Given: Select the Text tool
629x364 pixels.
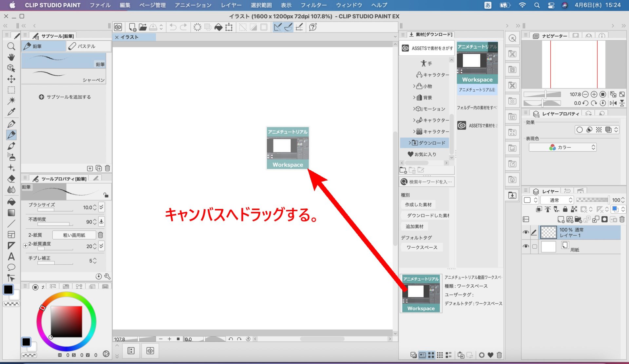Looking at the screenshot, I should (11, 257).
